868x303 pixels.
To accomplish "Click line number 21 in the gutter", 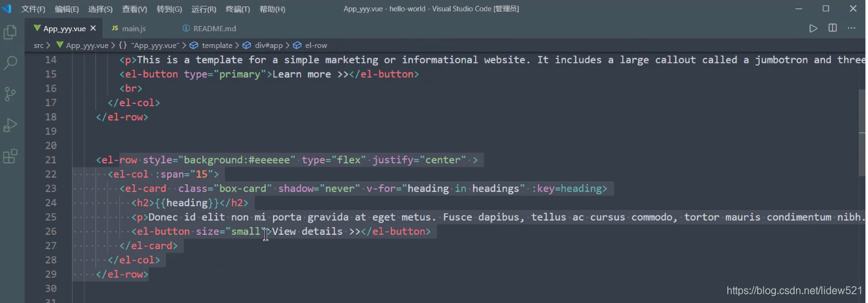I will (x=51, y=160).
